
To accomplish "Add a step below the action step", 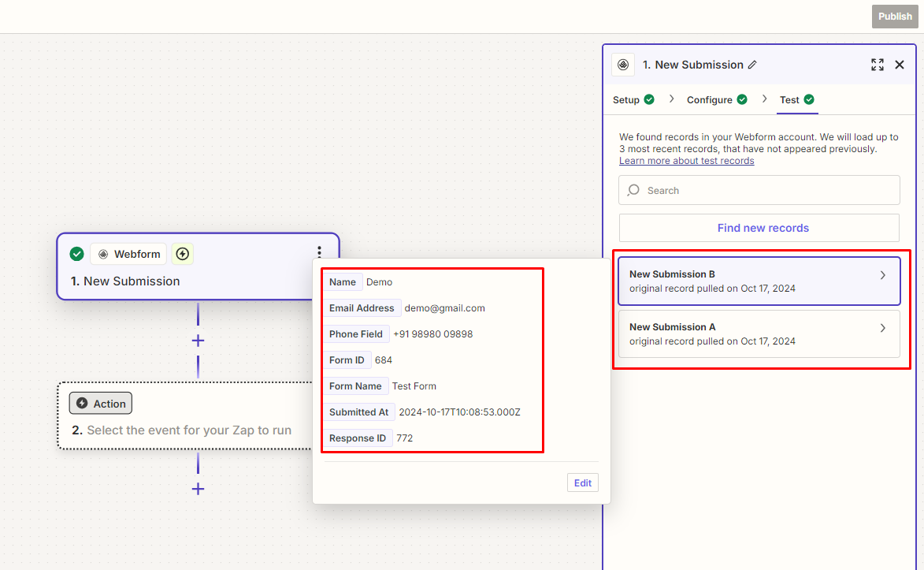I will [x=198, y=489].
